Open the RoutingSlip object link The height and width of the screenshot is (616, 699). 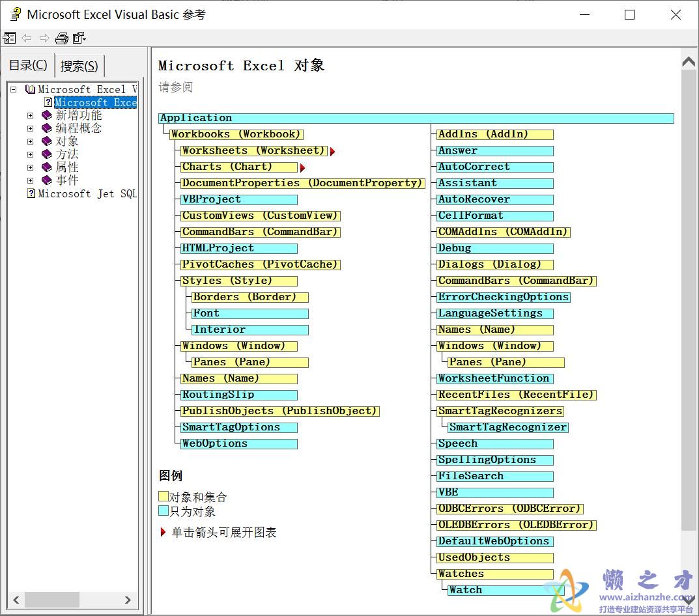pos(239,395)
